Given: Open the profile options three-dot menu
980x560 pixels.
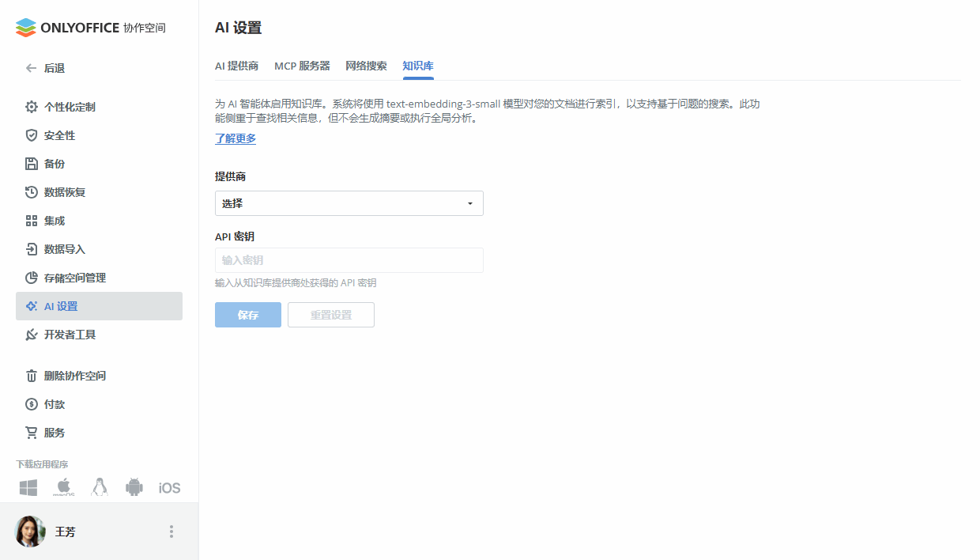Looking at the screenshot, I should [171, 531].
